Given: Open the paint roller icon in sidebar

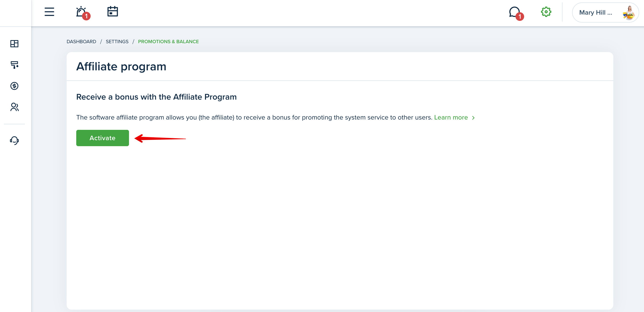Looking at the screenshot, I should pyautogui.click(x=14, y=65).
